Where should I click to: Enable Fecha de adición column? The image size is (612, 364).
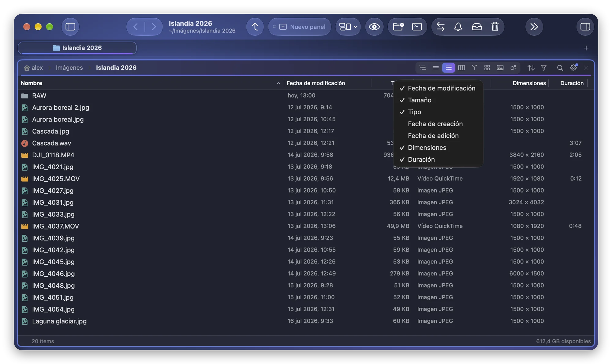pyautogui.click(x=438, y=136)
